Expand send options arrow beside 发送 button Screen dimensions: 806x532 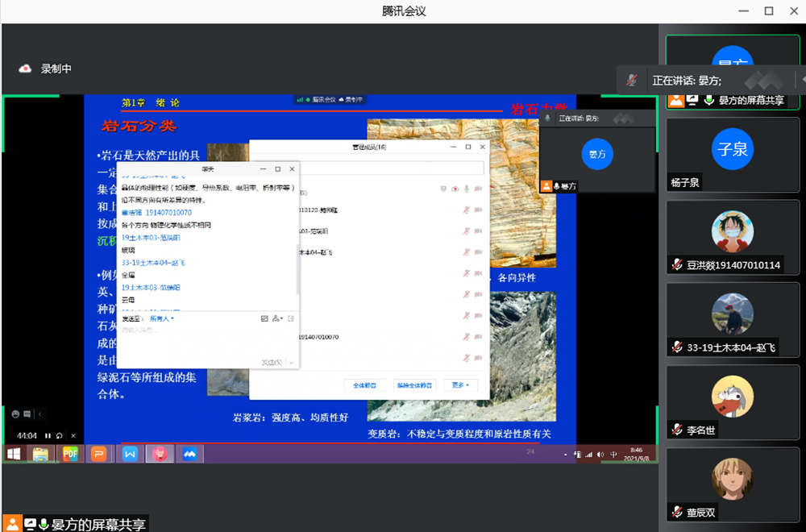pos(292,363)
